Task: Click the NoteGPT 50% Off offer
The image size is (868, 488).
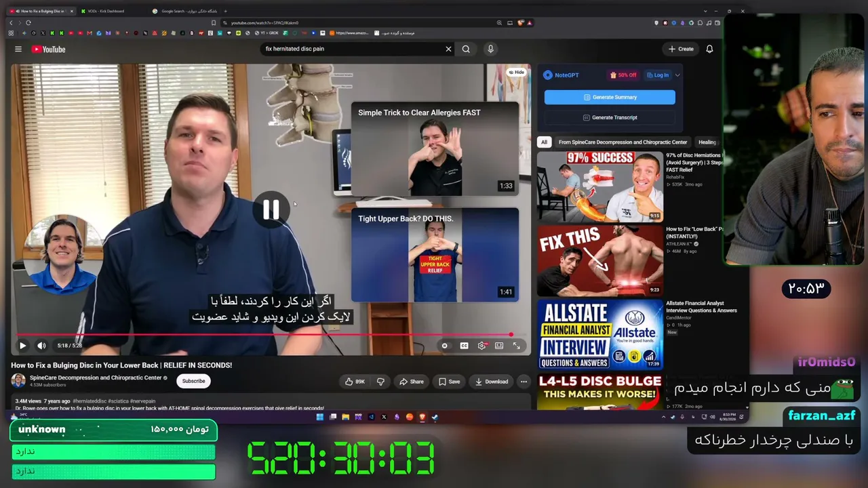Action: (624, 75)
